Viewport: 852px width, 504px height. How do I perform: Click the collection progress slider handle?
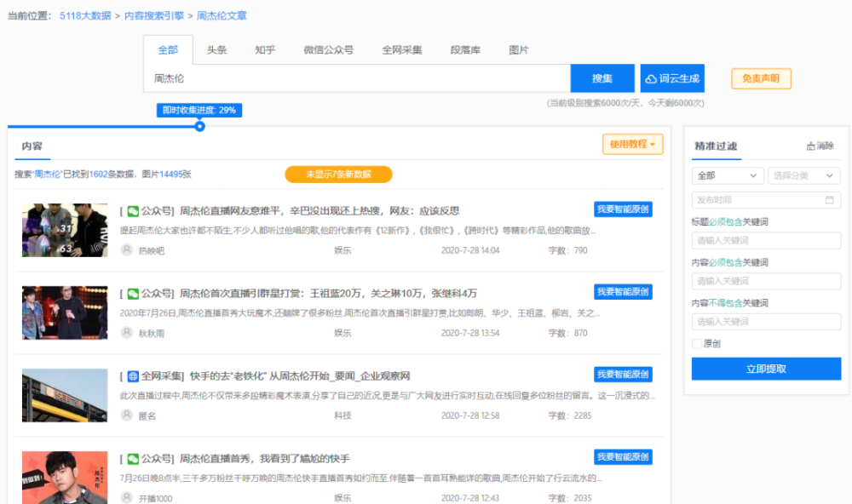pyautogui.click(x=200, y=127)
